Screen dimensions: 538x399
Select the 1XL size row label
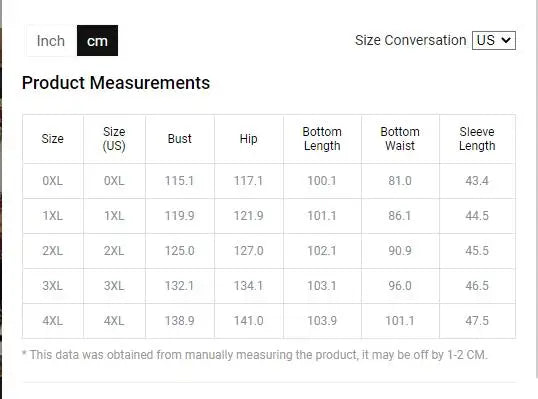coord(52,216)
